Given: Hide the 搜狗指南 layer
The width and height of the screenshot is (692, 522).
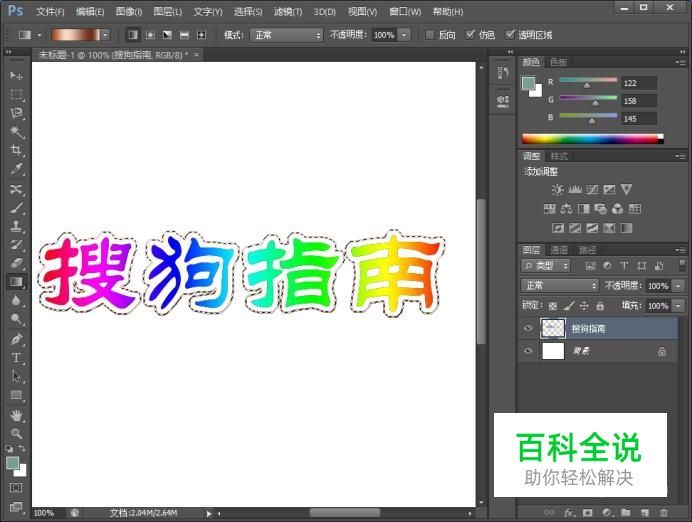Looking at the screenshot, I should click(528, 328).
